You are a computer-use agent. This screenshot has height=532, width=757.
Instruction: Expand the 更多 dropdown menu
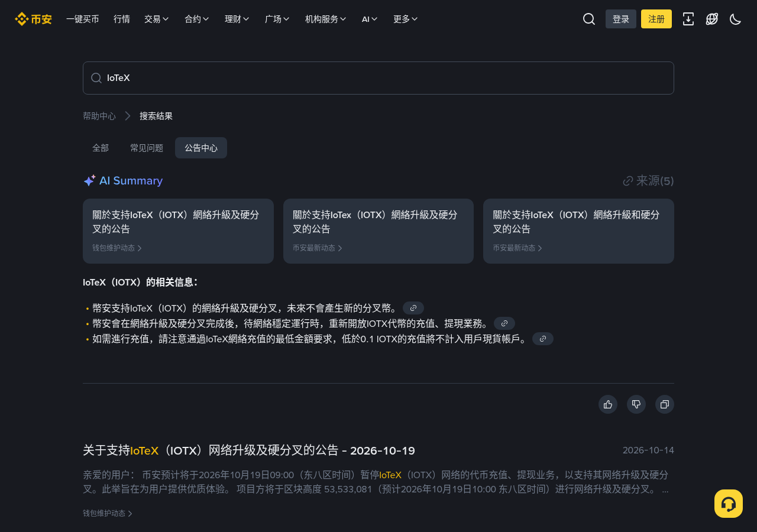(x=406, y=19)
